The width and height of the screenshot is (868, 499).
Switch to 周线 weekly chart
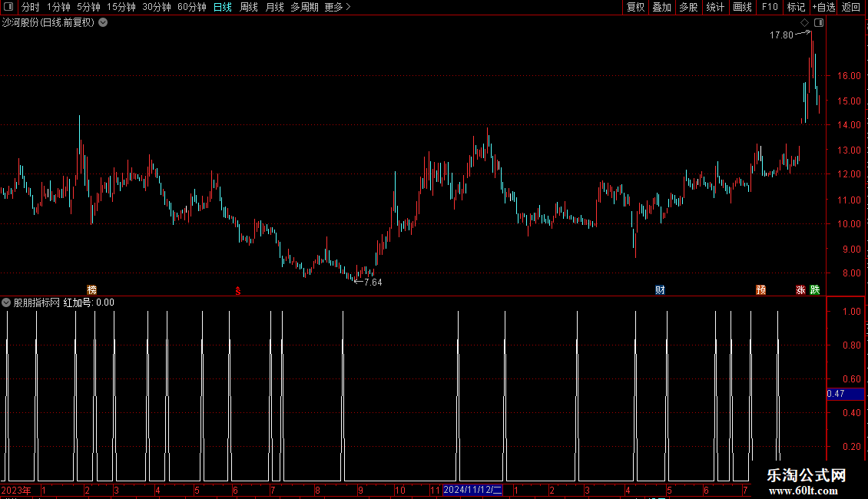(x=249, y=7)
